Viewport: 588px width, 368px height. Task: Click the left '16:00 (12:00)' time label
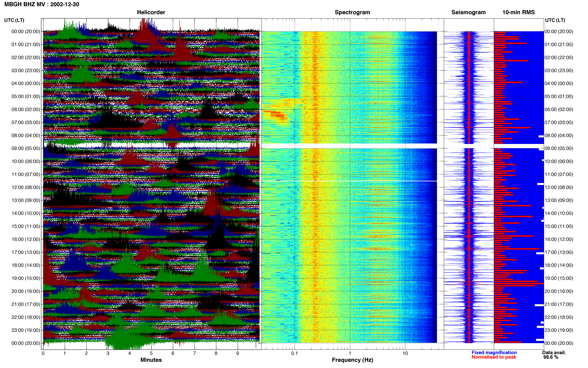(x=26, y=239)
